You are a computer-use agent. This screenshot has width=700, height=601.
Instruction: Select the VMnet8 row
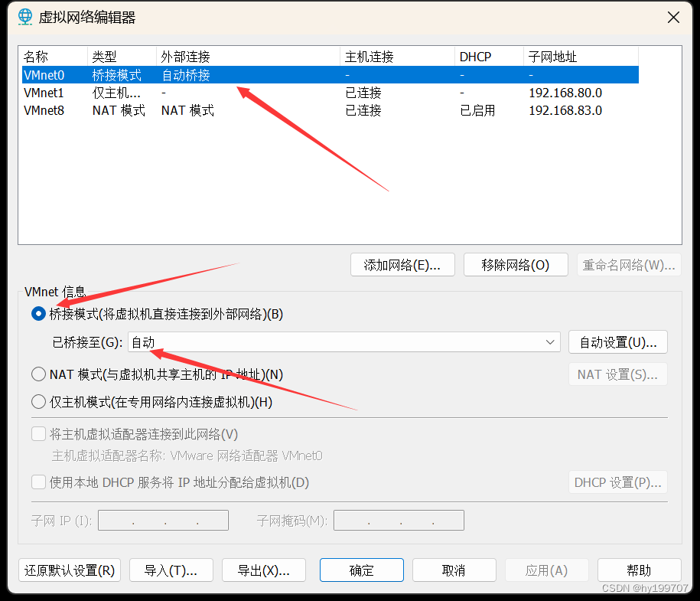point(330,110)
